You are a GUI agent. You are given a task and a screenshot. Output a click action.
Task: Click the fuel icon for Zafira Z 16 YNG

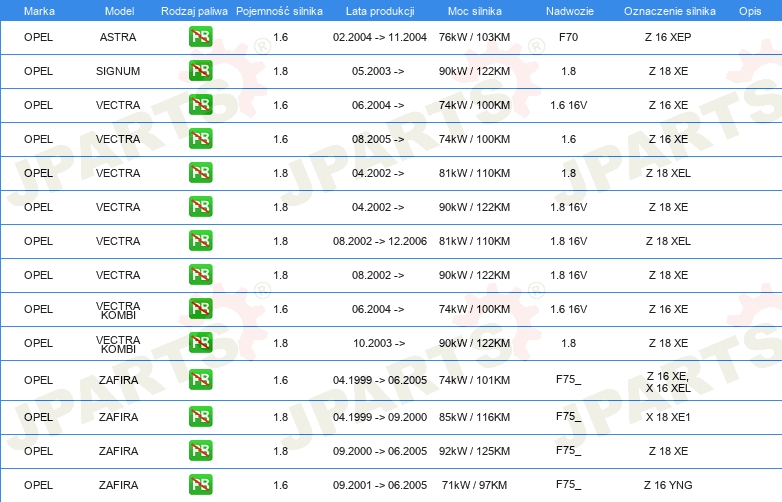200,485
